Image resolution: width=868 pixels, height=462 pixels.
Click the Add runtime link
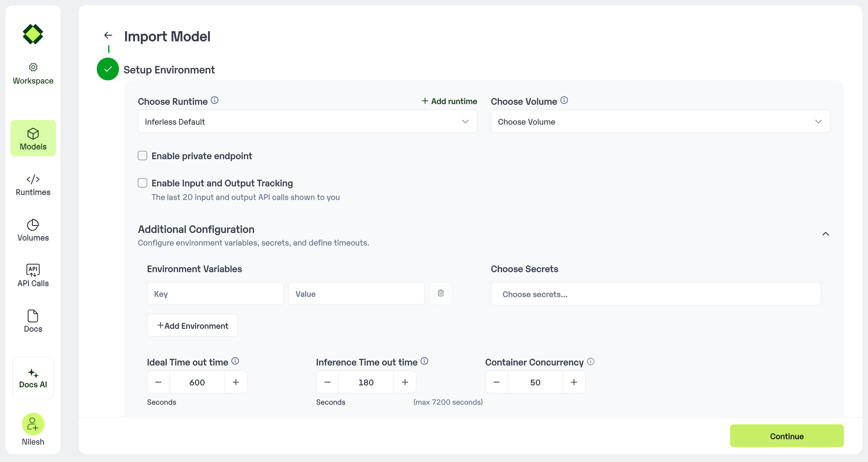[x=449, y=101]
